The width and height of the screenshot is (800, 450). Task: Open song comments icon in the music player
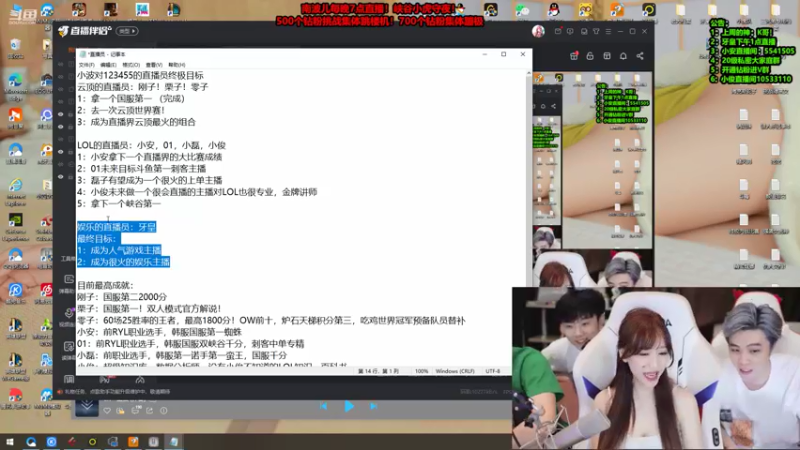(136, 410)
